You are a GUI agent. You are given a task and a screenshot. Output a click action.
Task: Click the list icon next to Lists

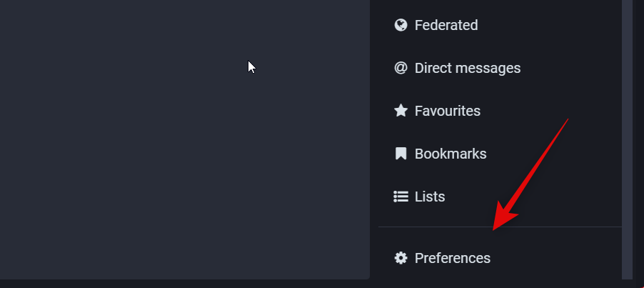point(401,197)
